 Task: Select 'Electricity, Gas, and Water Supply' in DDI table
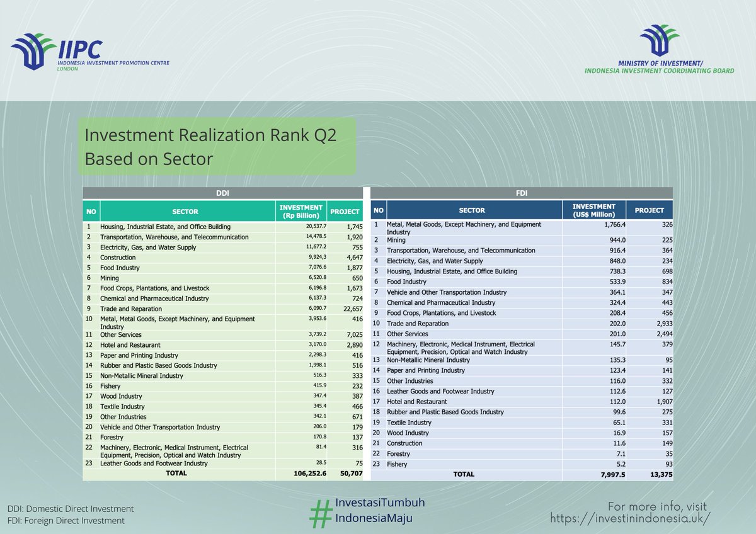tap(148, 247)
